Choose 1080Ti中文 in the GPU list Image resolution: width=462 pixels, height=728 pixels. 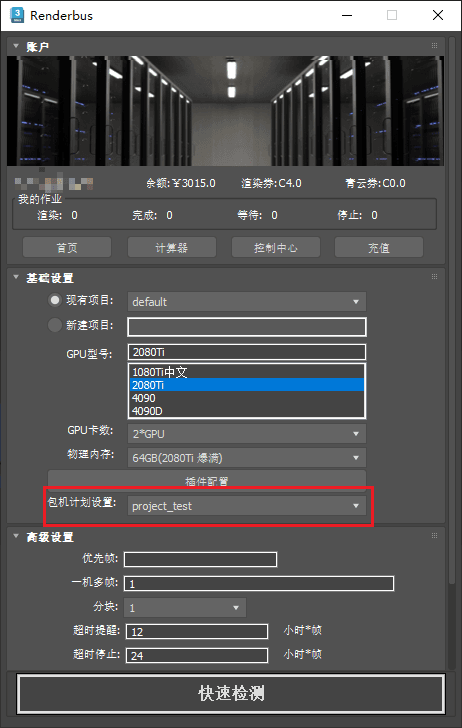[x=247, y=372]
